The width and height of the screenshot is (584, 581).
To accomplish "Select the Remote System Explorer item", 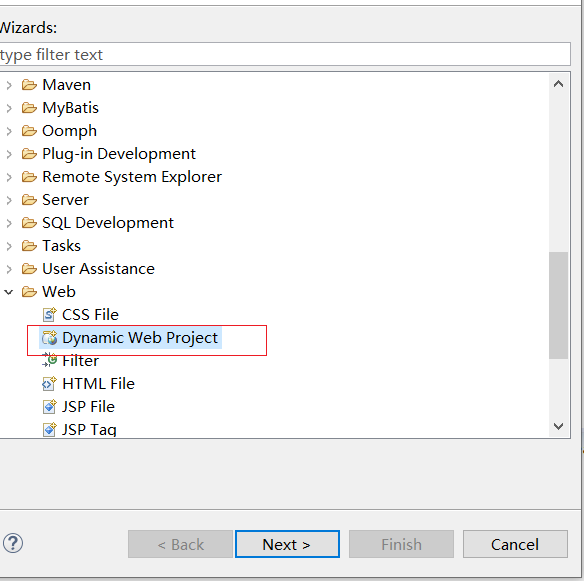I will 132,177.
